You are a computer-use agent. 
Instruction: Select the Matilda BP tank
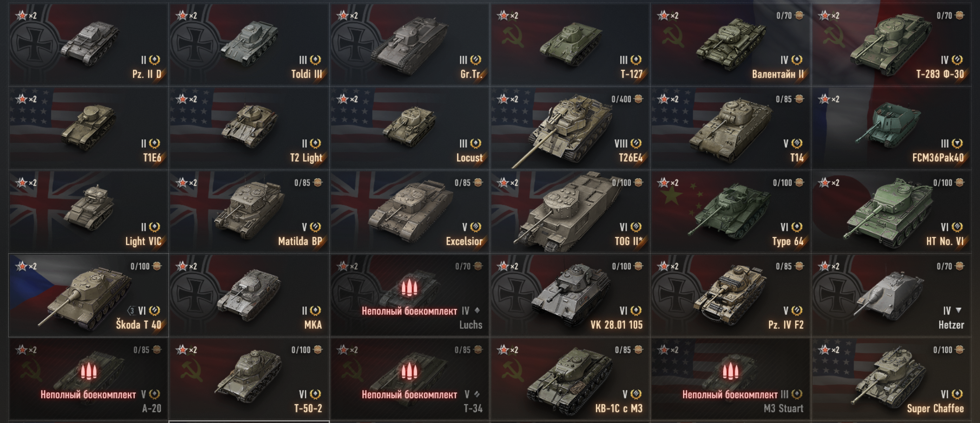tap(249, 212)
